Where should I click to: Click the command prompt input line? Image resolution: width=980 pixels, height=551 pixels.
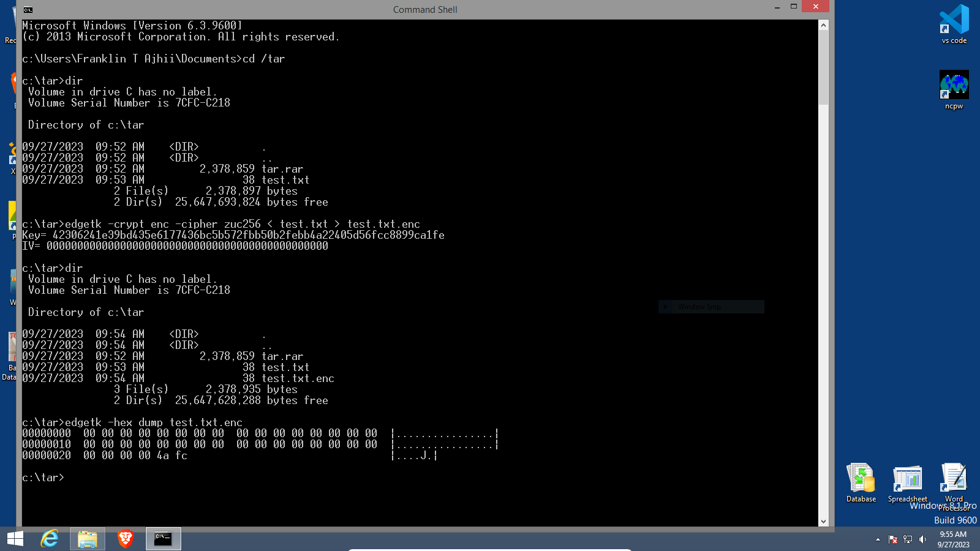click(73, 477)
